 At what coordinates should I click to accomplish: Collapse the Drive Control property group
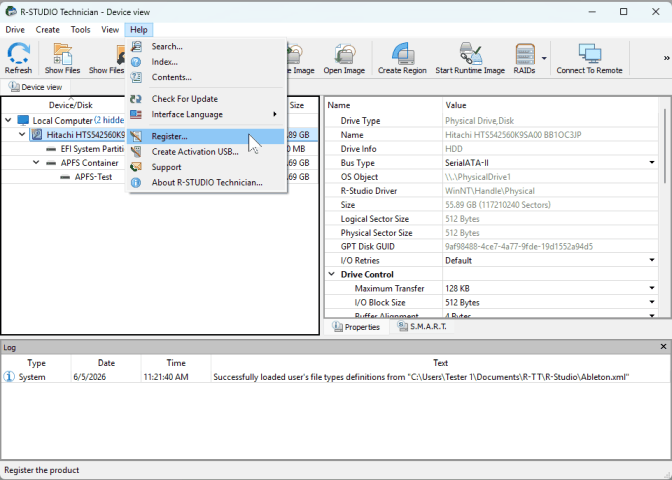click(x=331, y=274)
